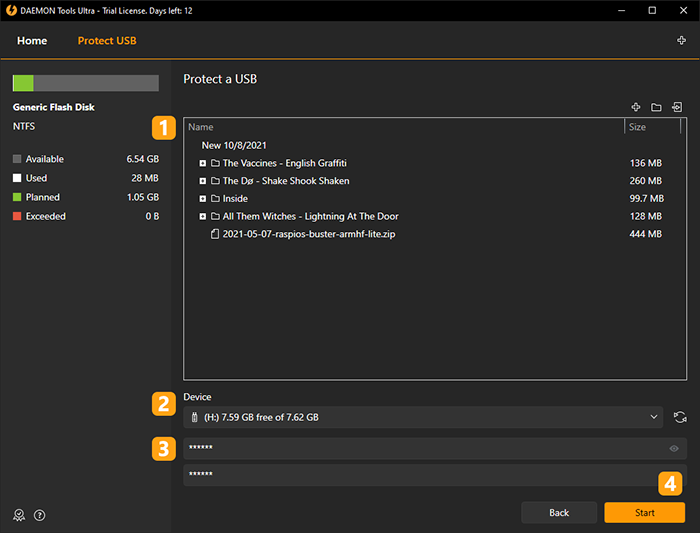The image size is (700, 533).
Task: Click the 28 MB used value
Action: 145,178
